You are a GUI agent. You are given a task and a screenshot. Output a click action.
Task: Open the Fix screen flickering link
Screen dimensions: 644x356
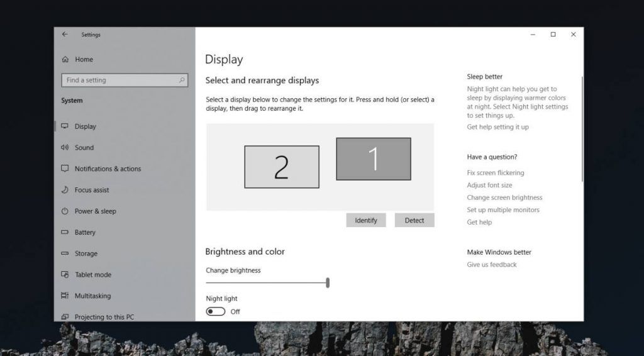(x=495, y=172)
